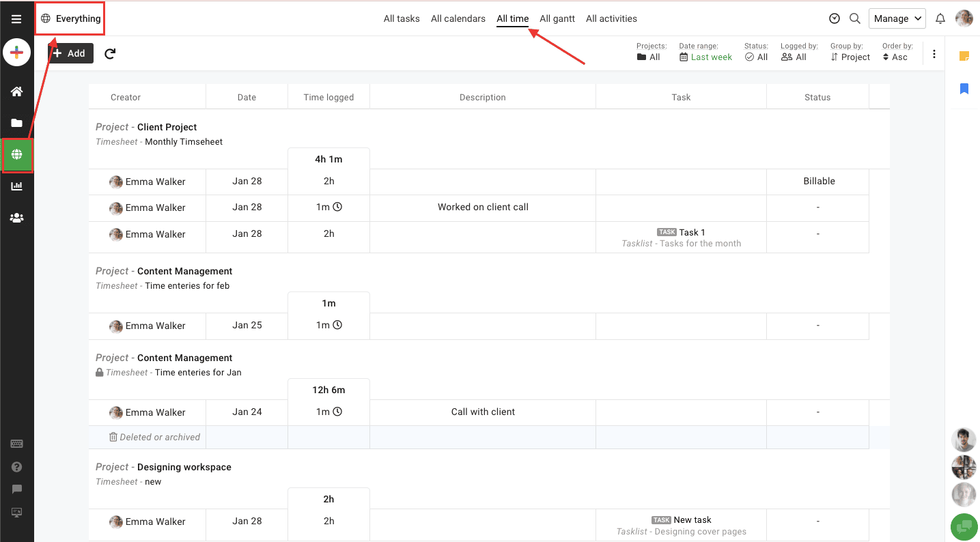The height and width of the screenshot is (542, 980).
Task: Switch to the All calendars tab
Action: click(x=458, y=18)
